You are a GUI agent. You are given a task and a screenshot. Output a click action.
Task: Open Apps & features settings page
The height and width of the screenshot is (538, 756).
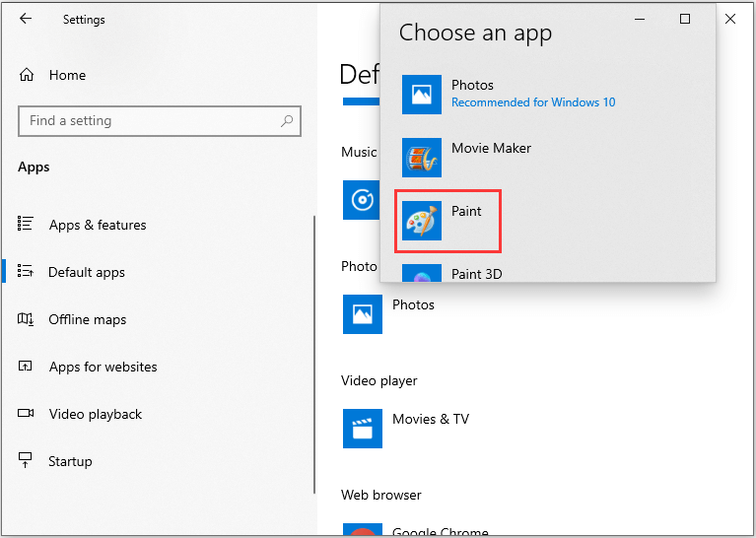(97, 225)
